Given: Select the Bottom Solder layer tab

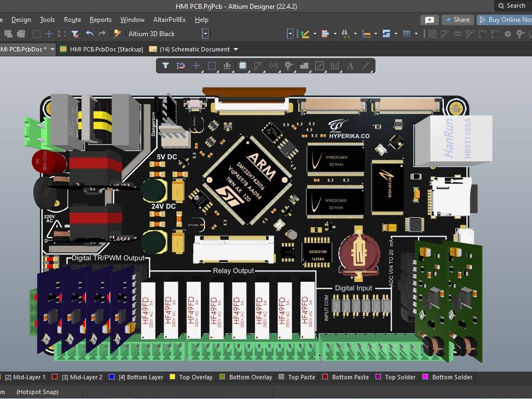Looking at the screenshot, I should point(448,377).
